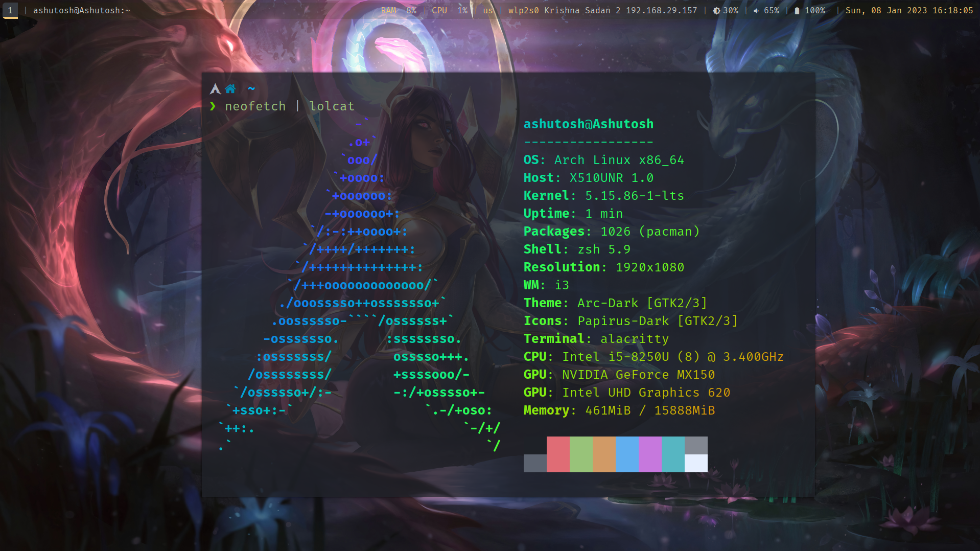Image resolution: width=980 pixels, height=551 pixels.
Task: Click the Packages: 1026 (pacman) line
Action: click(612, 232)
